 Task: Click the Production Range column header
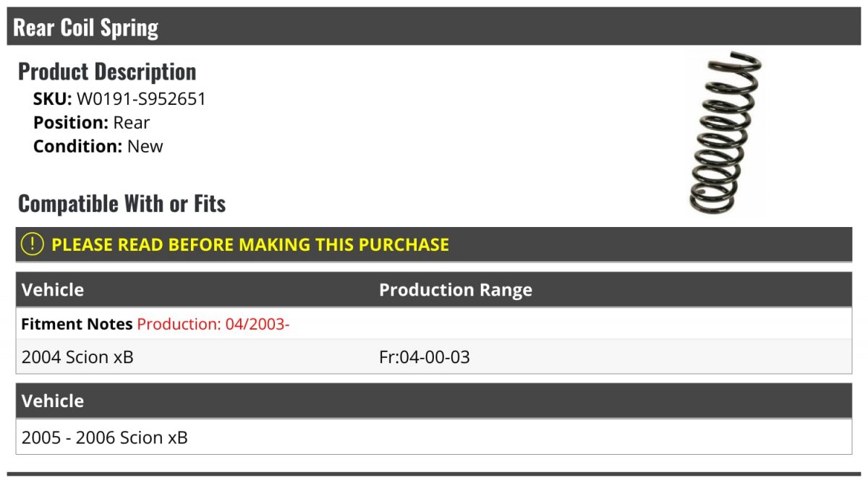click(456, 290)
